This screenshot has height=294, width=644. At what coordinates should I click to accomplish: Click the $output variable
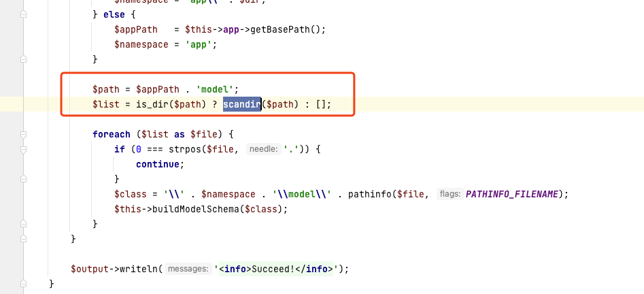(90, 269)
